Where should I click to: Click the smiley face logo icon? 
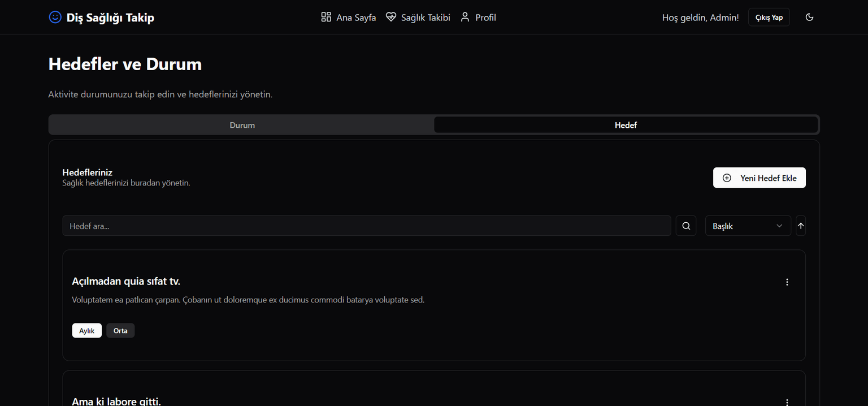coord(55,17)
